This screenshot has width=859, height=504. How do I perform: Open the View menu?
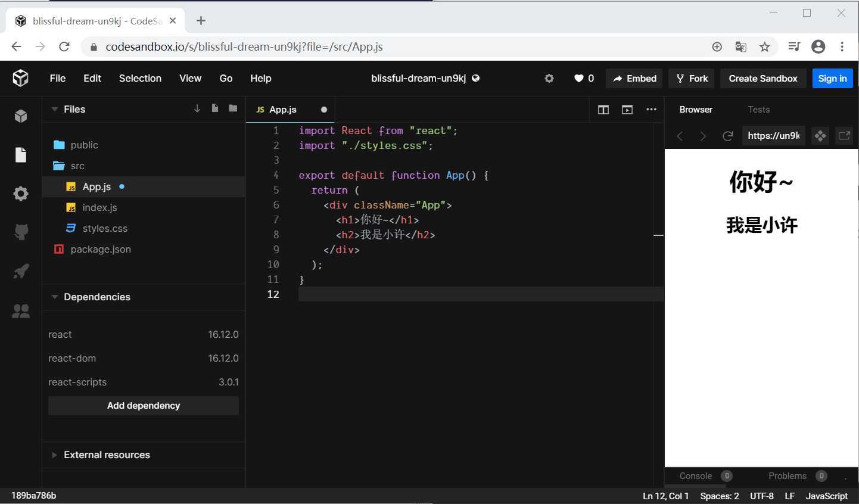(191, 78)
